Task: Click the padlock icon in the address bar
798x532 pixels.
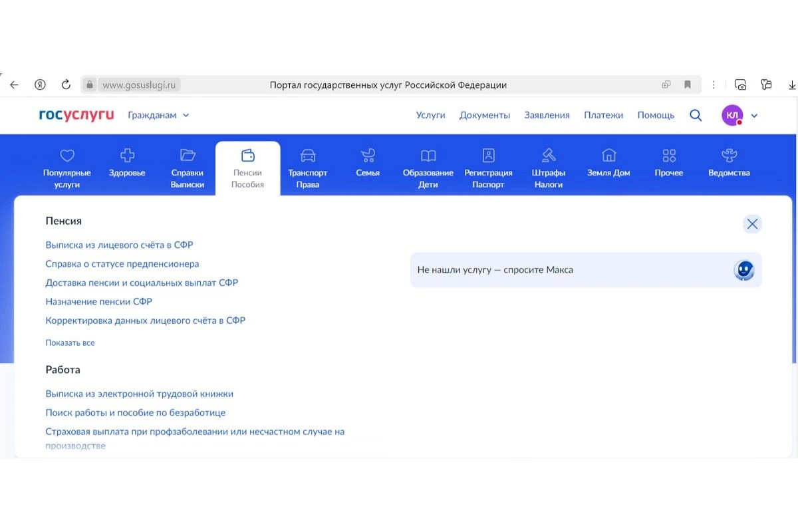Action: (x=90, y=84)
